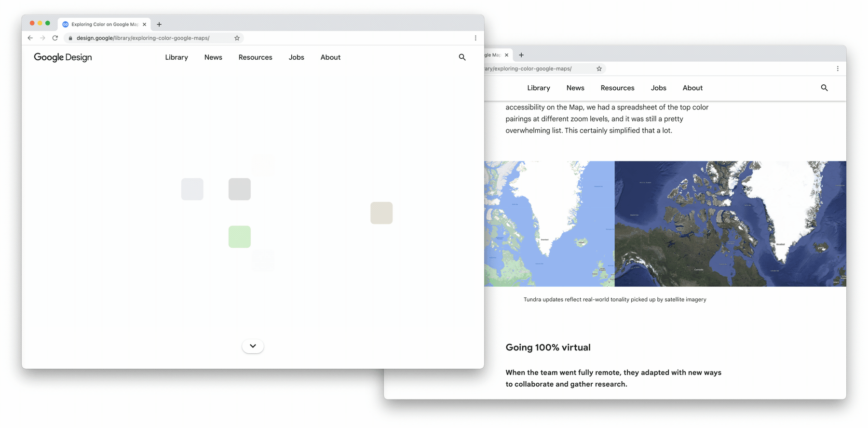The width and height of the screenshot is (868, 428).
Task: Click the pale lavender color square
Action: tap(192, 189)
